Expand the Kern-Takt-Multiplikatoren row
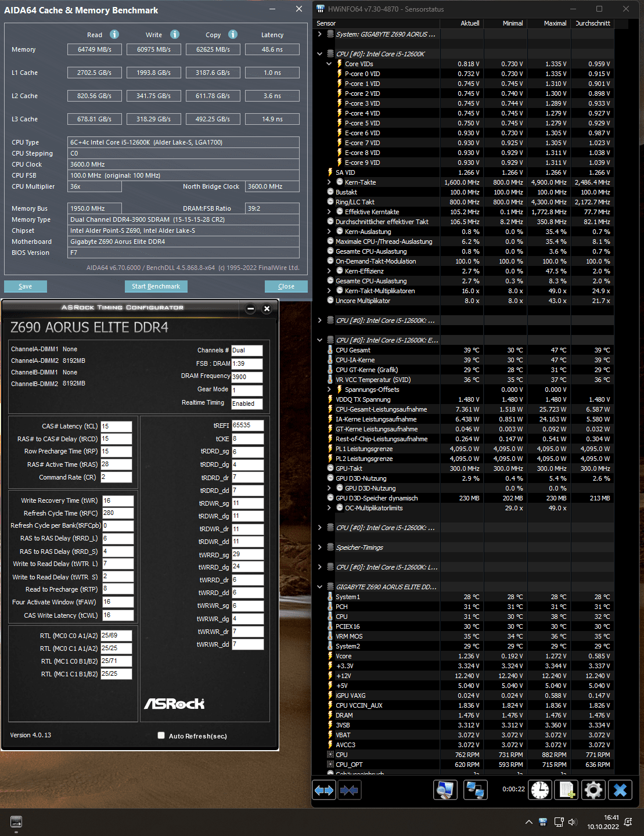This screenshot has width=644, height=836. coord(329,291)
